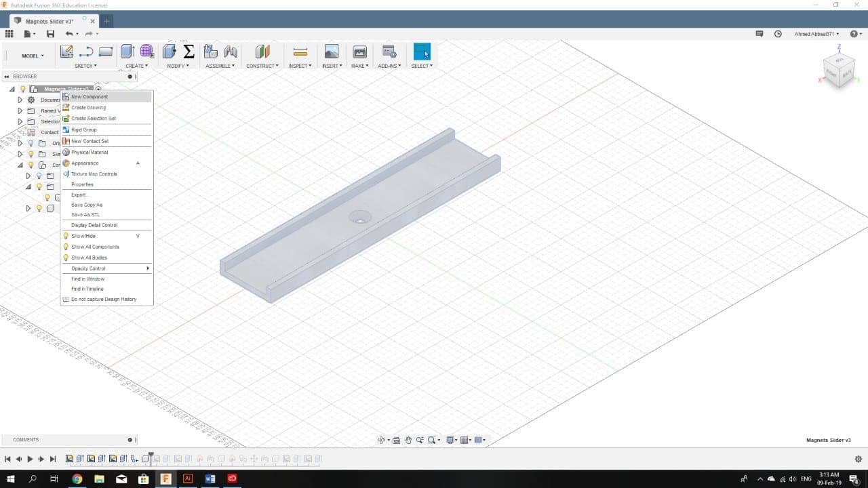Screen dimensions: 868x488
Task: Expand the Origin folder node
Action: click(20, 143)
